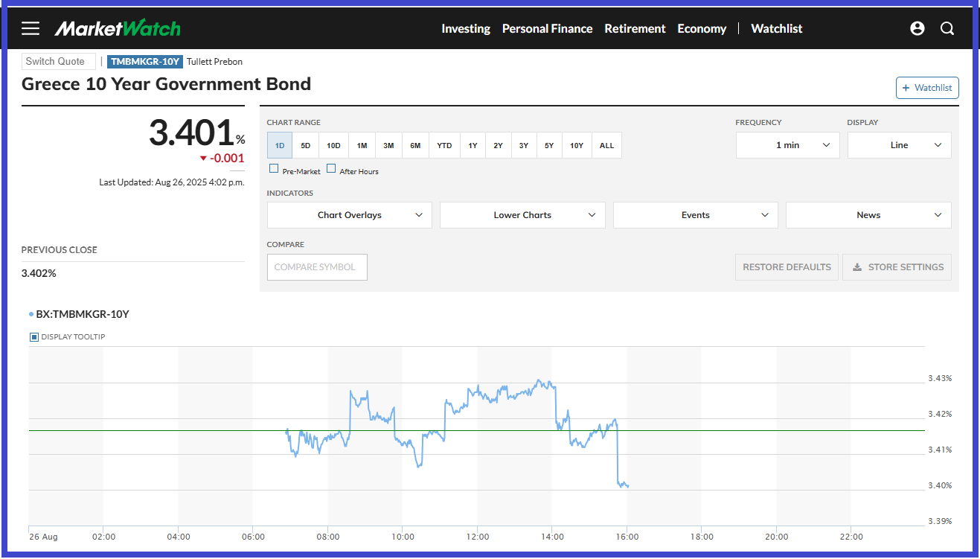Expand the Chart Overlays dropdown
Image resolution: width=980 pixels, height=559 pixels.
[349, 215]
